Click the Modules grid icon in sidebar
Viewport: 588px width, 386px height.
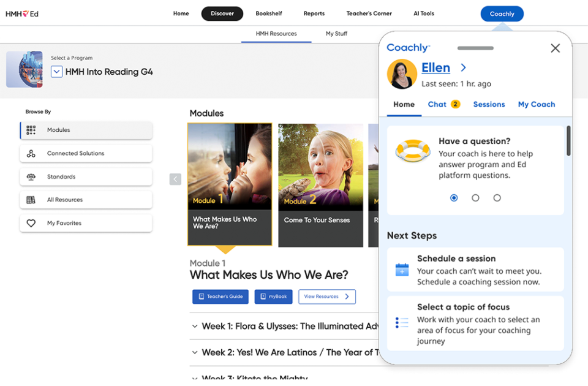(x=31, y=130)
